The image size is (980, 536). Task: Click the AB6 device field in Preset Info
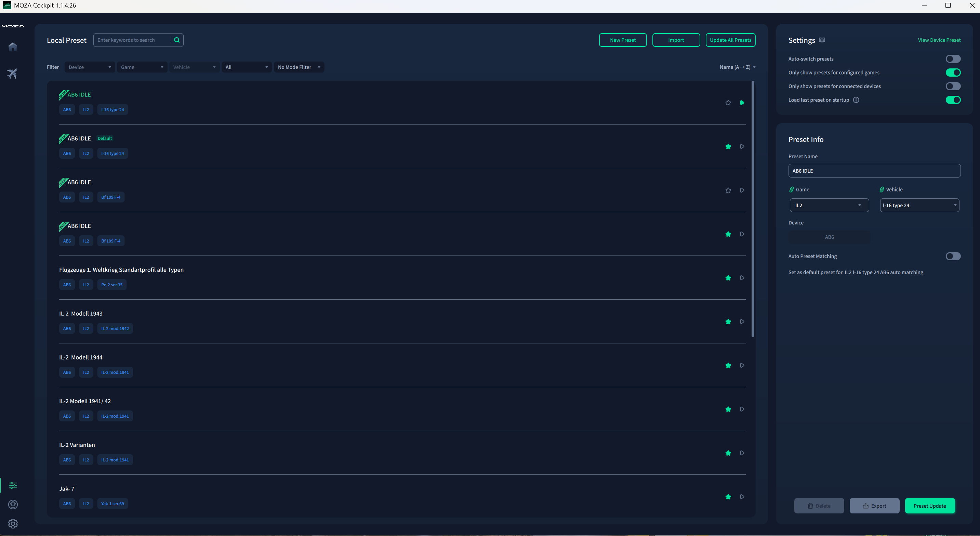(829, 237)
